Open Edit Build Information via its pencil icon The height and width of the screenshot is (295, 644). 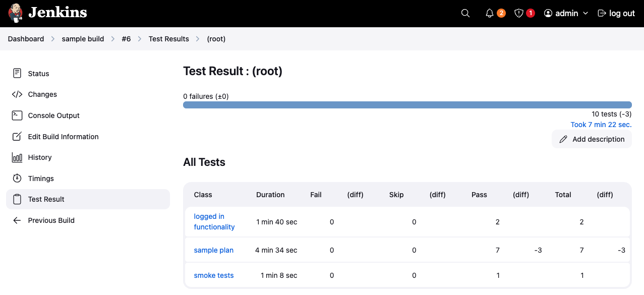pos(17,136)
